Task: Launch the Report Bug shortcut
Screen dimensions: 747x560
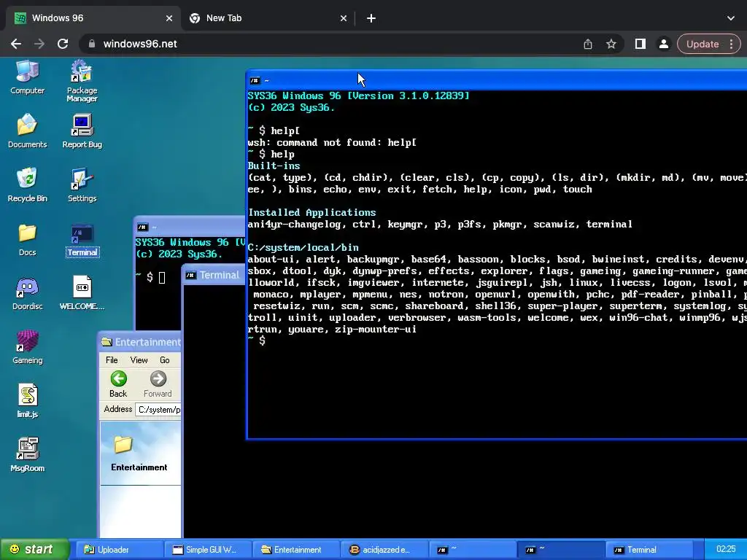Action: [x=82, y=131]
